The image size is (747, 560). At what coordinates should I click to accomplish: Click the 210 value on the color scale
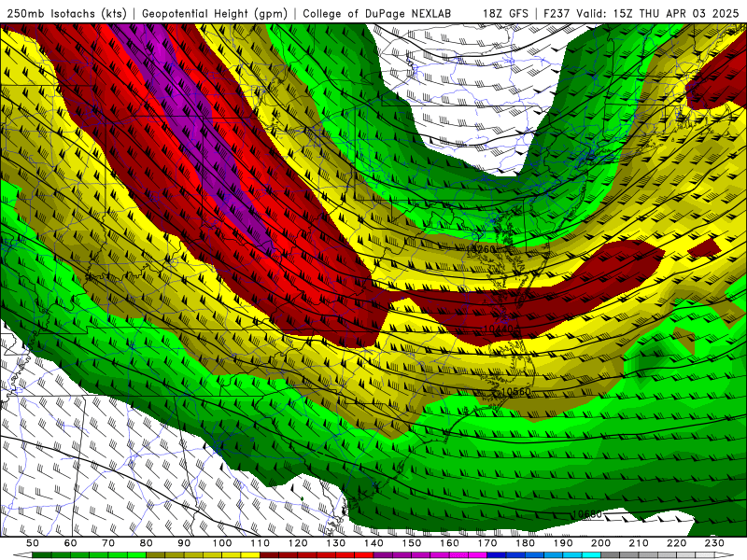point(639,543)
